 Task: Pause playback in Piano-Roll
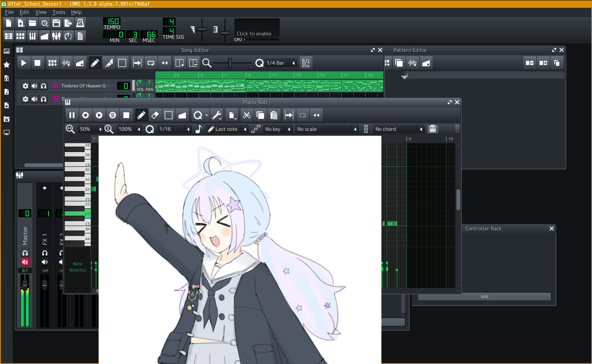point(72,115)
